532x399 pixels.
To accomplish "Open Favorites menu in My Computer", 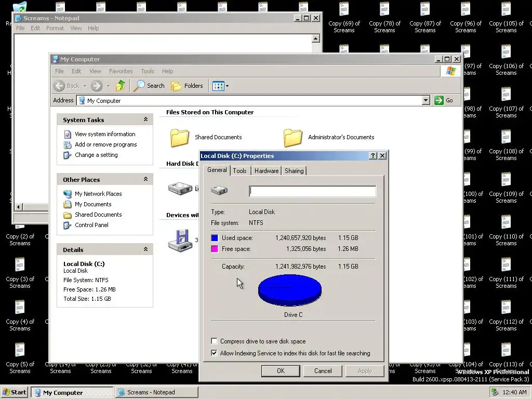I will tap(121, 71).
